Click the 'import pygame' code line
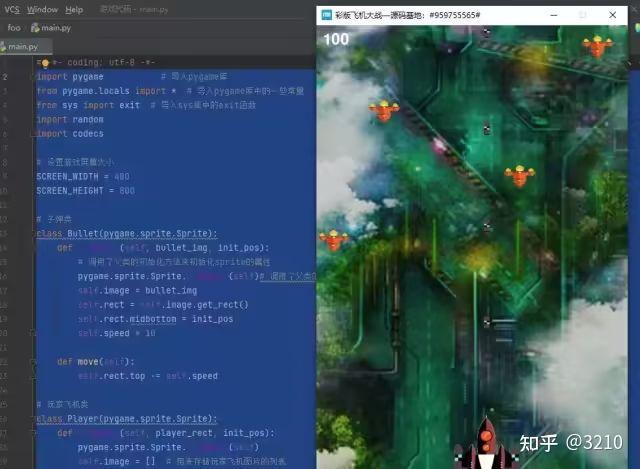This screenshot has width=640, height=469. point(70,77)
